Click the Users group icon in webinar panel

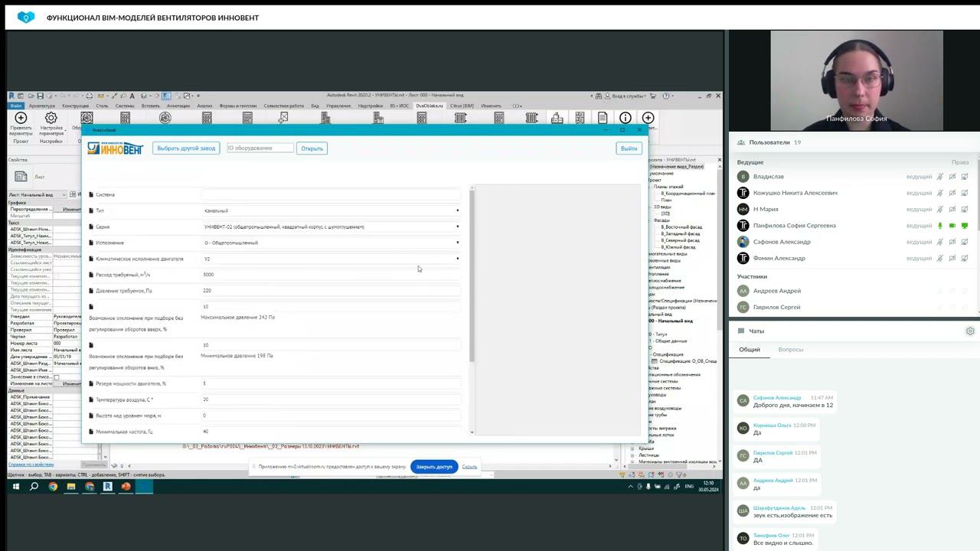coord(740,142)
